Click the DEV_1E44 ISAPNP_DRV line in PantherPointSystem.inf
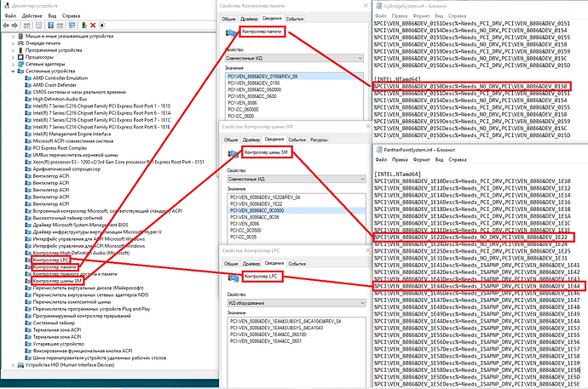 [x=479, y=286]
